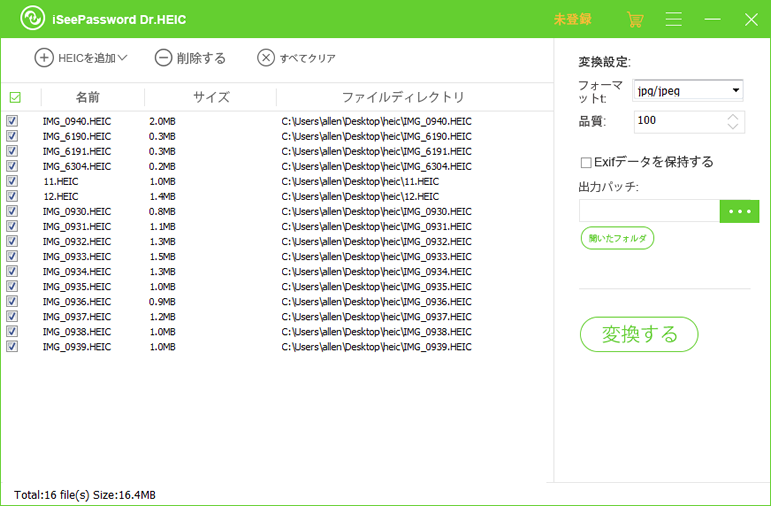This screenshot has height=506, width=771.
Task: Click the 削除する remove button
Action: [x=190, y=58]
